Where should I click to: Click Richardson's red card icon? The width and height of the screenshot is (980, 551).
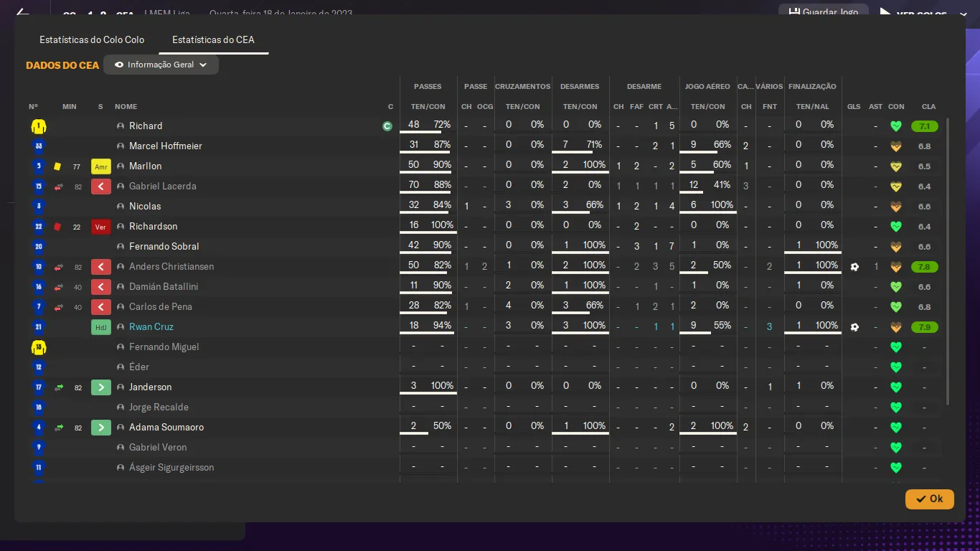[57, 227]
